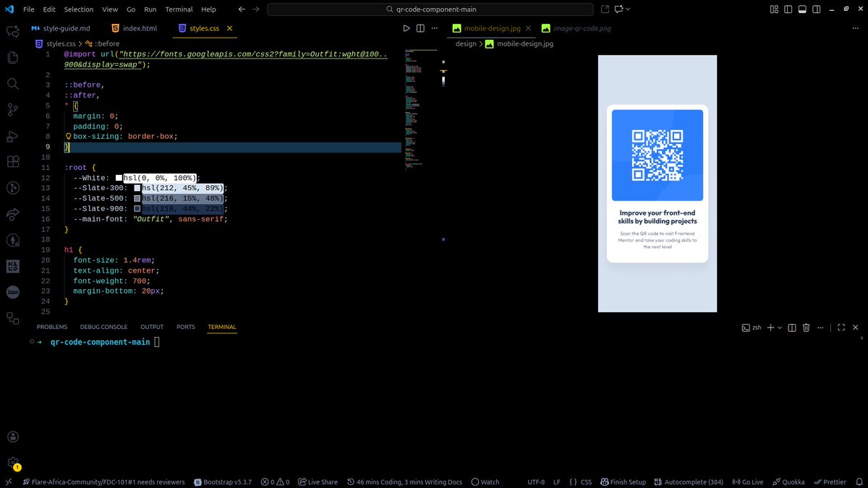Click the Bootstrap v5.3.7 status item
868x488 pixels.
(223, 481)
